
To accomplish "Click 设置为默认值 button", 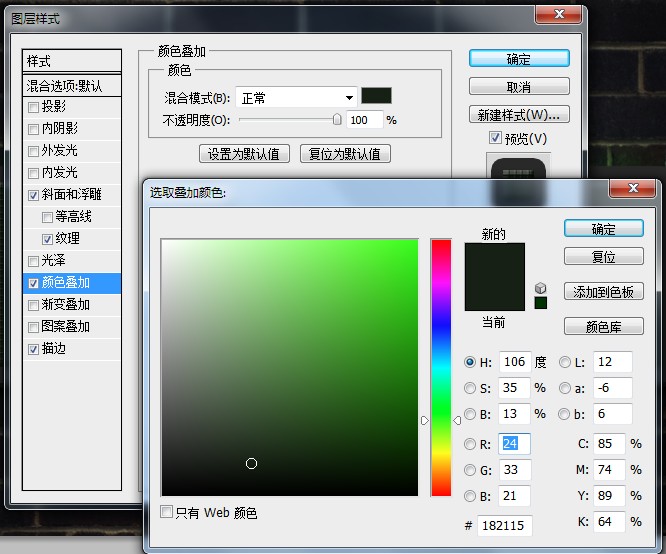I will (244, 154).
